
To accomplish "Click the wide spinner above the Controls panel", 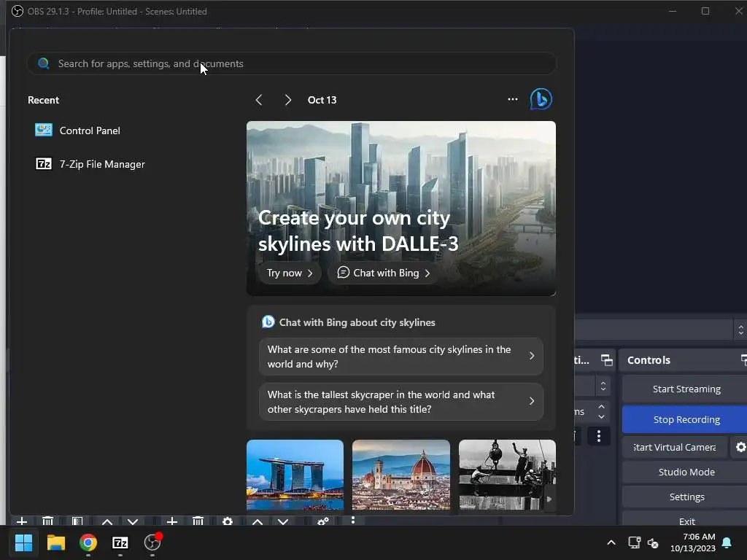I will (x=740, y=330).
